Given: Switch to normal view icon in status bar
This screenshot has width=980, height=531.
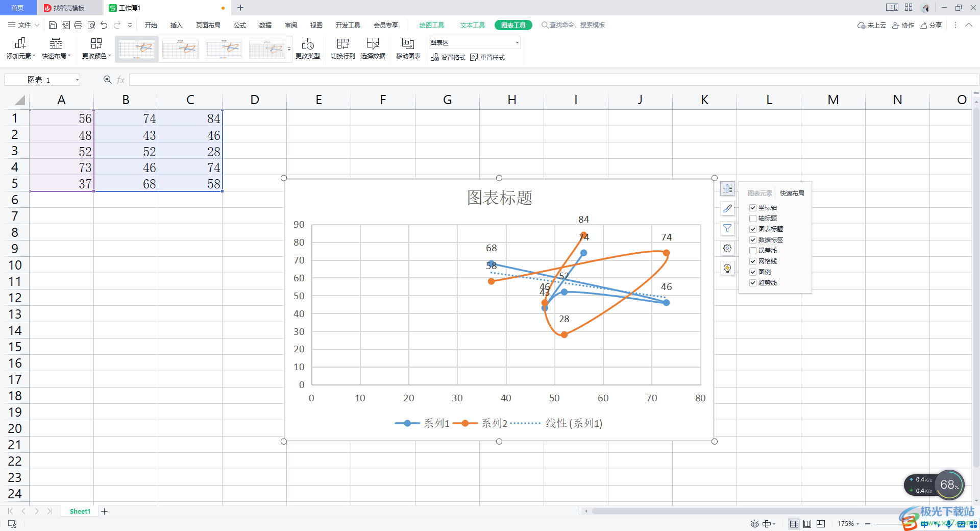Looking at the screenshot, I should coord(794,524).
